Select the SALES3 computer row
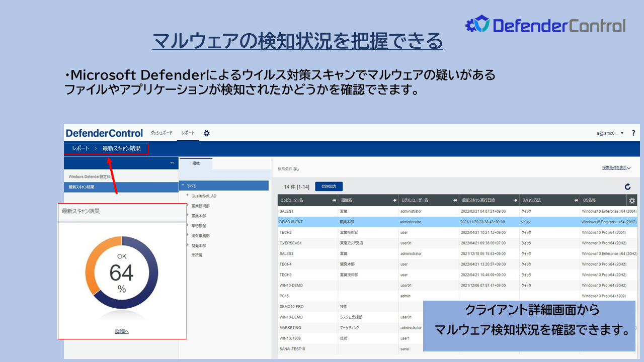Screen dimensions: 644x362 457,253
